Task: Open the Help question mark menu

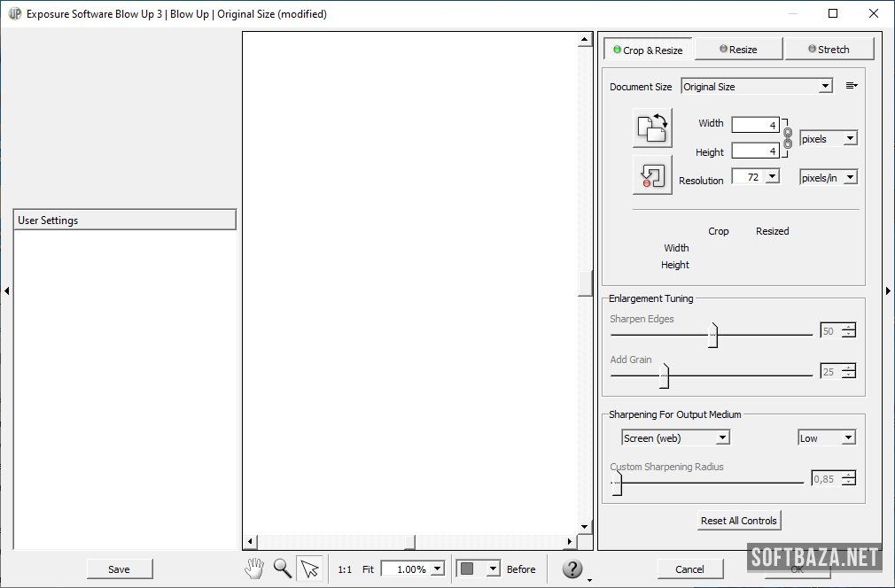Action: click(572, 569)
